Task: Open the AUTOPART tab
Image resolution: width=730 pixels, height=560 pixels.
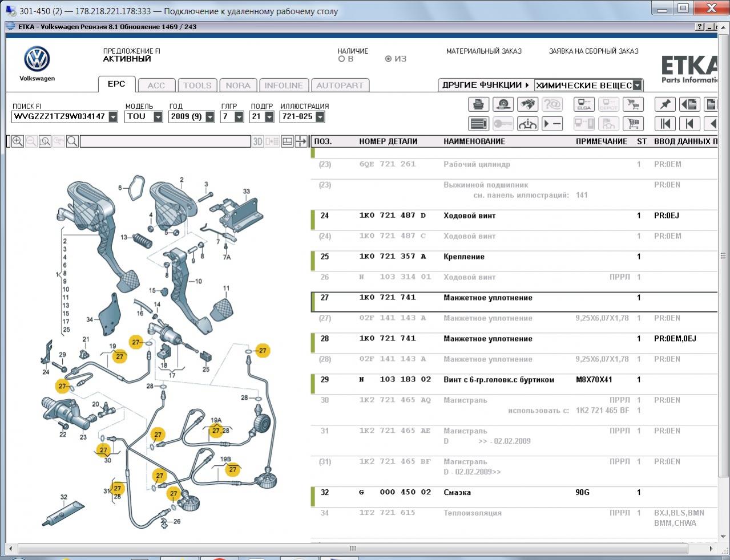Action: click(340, 86)
